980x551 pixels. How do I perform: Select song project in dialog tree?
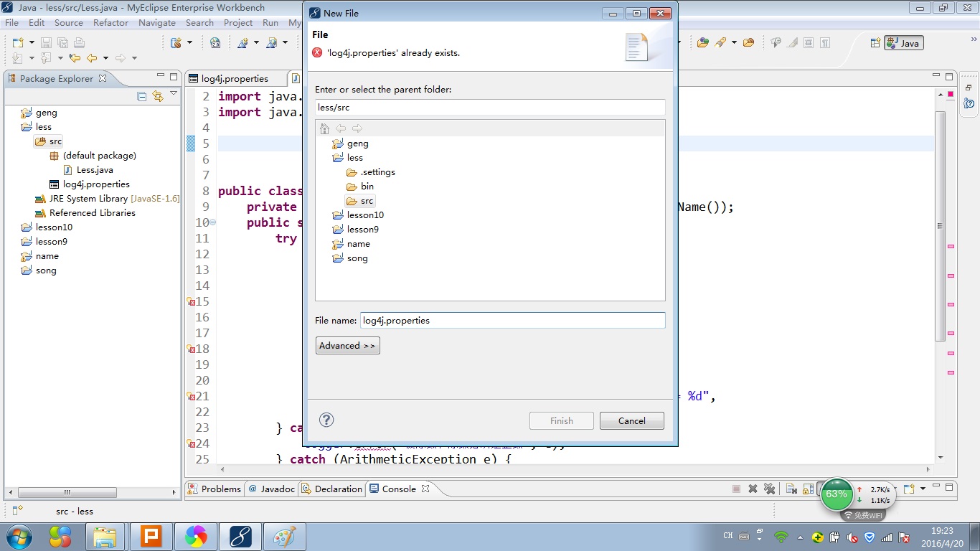350,258
